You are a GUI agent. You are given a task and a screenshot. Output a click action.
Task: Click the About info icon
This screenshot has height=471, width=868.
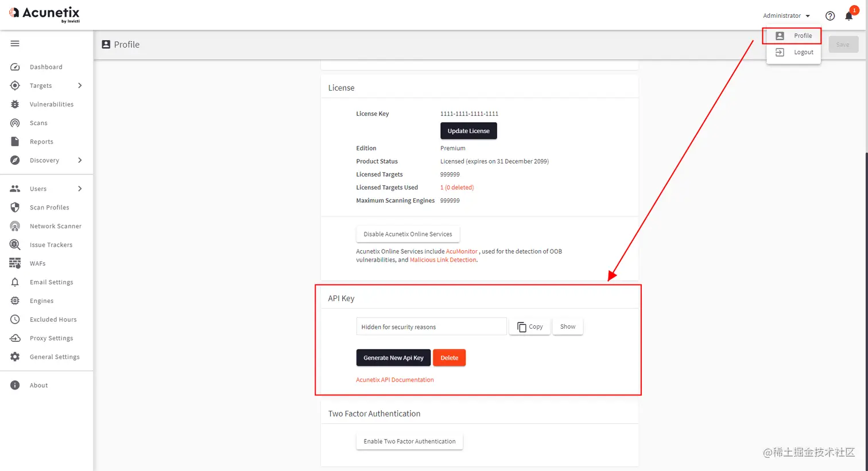tap(15, 386)
